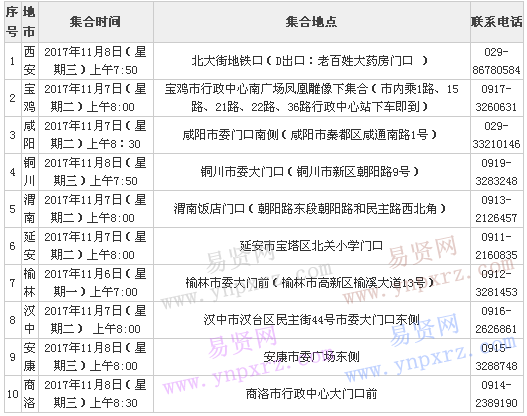Select the city cell 铜川

click(29, 172)
